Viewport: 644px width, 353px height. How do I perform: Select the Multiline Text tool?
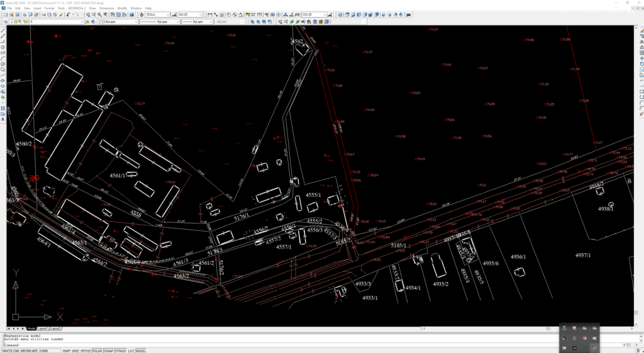click(3, 119)
